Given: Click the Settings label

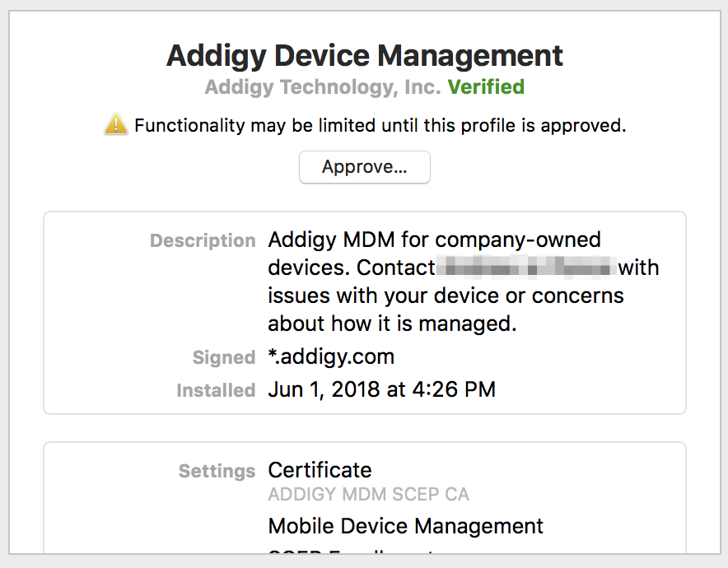Looking at the screenshot, I should pyautogui.click(x=217, y=471).
